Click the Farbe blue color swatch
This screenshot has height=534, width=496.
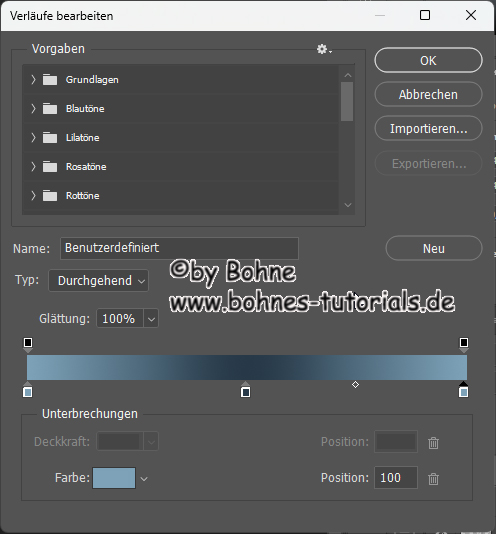114,478
